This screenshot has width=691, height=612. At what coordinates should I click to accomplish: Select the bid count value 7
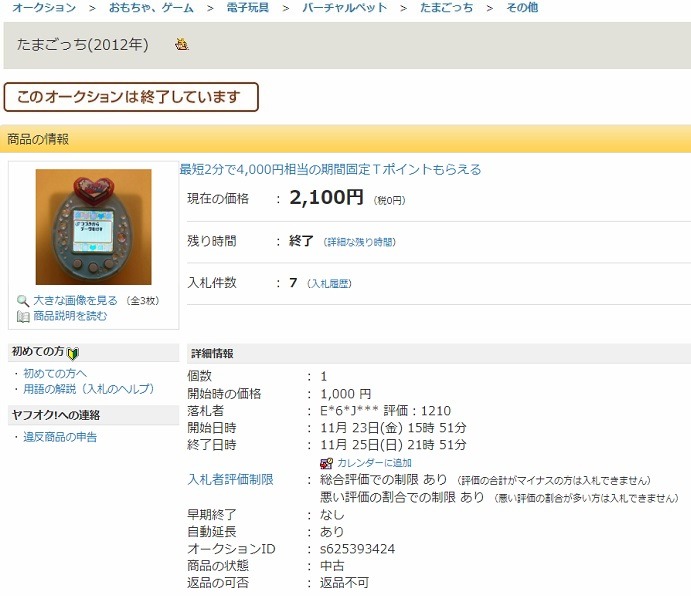coord(293,283)
